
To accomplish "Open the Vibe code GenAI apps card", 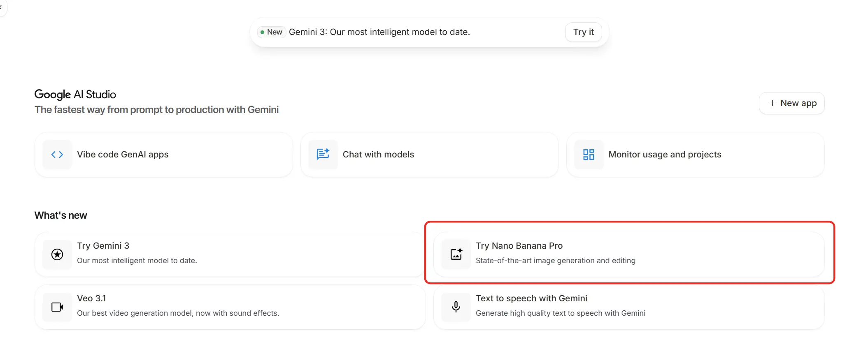I will pyautogui.click(x=164, y=155).
